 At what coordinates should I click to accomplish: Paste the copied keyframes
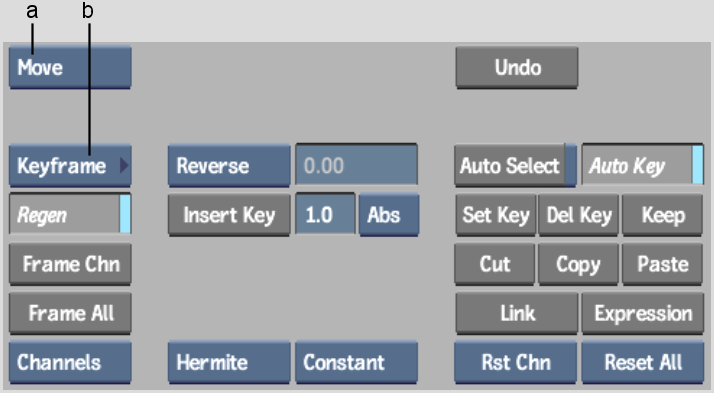pyautogui.click(x=663, y=264)
